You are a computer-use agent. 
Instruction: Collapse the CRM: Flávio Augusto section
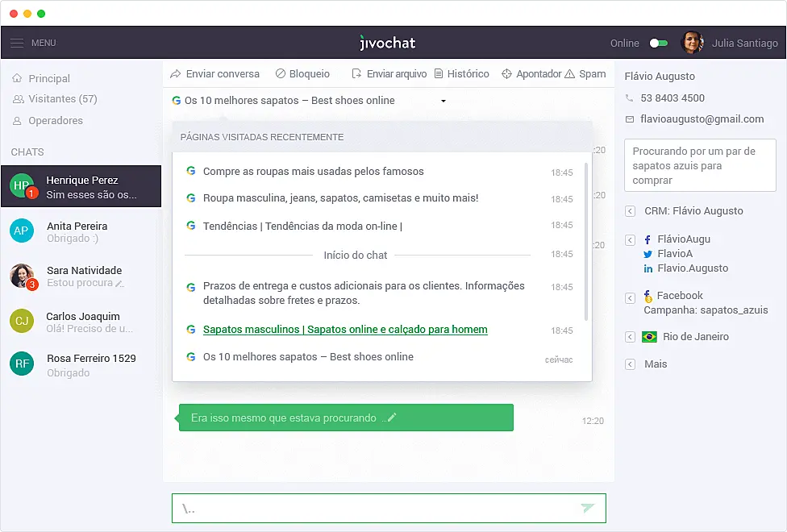pyautogui.click(x=630, y=210)
